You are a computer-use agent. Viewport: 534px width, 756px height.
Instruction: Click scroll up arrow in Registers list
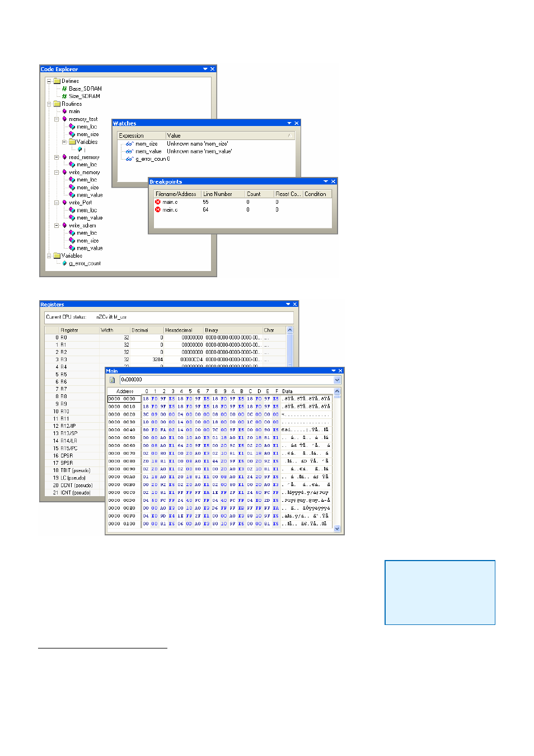[290, 330]
